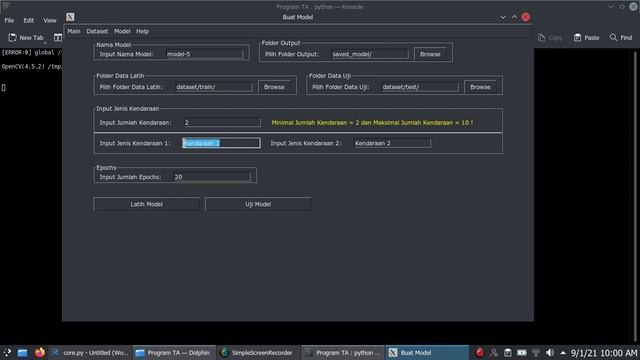This screenshot has width=640, height=360.
Task: Browse for Folder Data Uji
Action: (x=480, y=87)
